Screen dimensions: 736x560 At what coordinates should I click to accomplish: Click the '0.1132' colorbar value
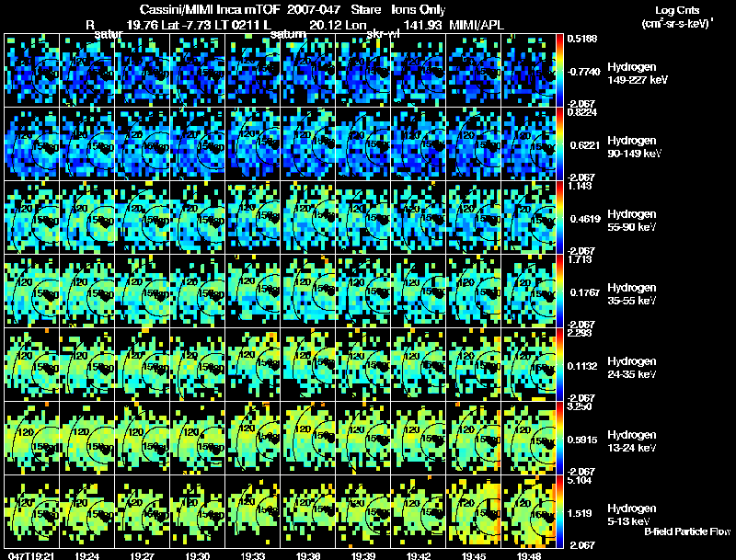(x=582, y=366)
